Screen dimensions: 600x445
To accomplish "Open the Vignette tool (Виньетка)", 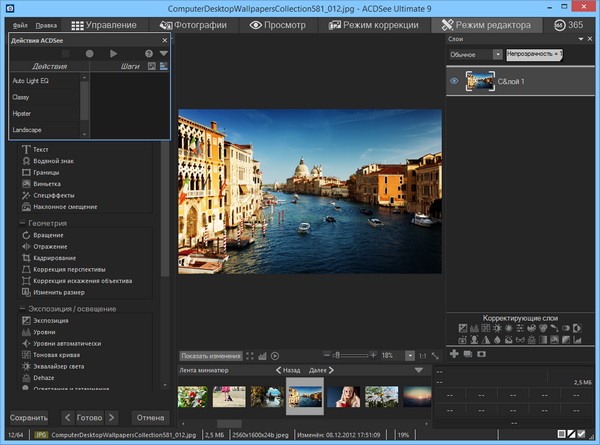I will point(46,184).
